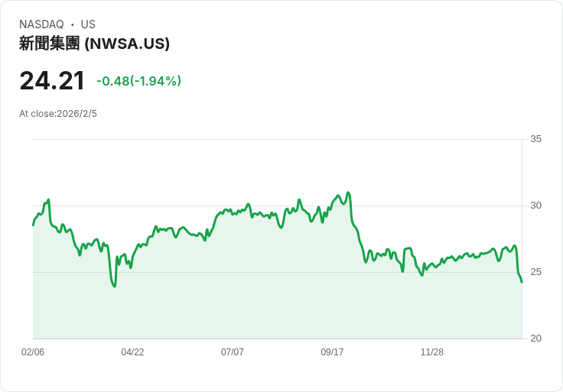Click the 20 label on the price axis
The width and height of the screenshot is (563, 392).
535,339
